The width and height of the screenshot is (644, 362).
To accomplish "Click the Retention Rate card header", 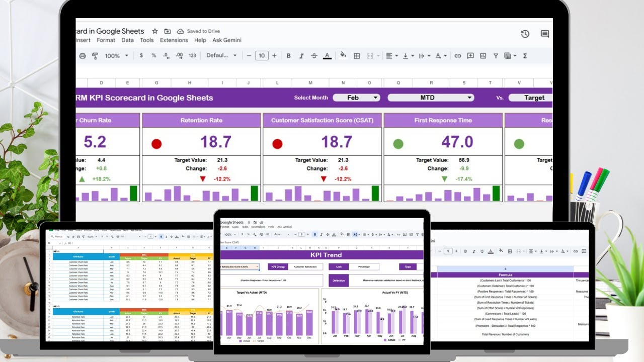I will [201, 120].
